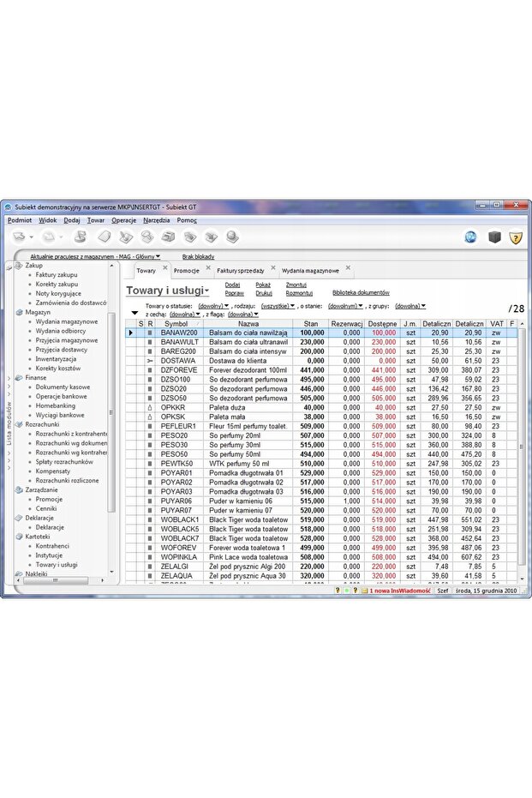Open the Operacje menu
The image size is (532, 798).
123,220
